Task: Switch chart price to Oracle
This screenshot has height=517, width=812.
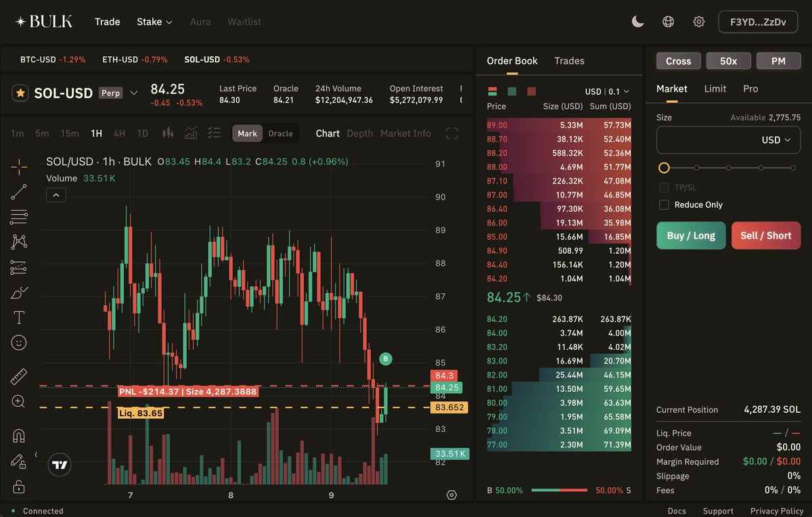Action: [x=281, y=133]
